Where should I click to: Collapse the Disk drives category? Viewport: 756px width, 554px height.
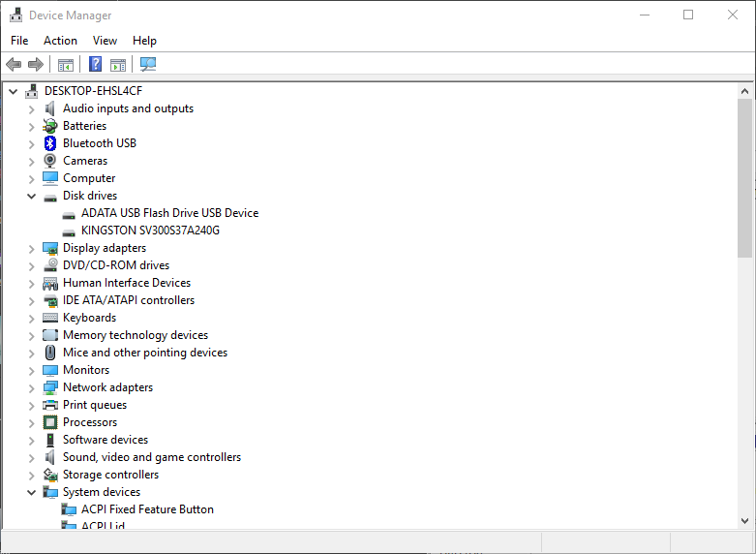pyautogui.click(x=31, y=196)
